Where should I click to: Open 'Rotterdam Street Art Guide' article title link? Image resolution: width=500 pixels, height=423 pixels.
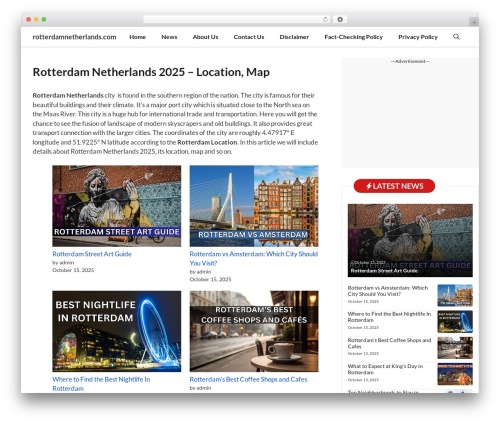tap(92, 254)
